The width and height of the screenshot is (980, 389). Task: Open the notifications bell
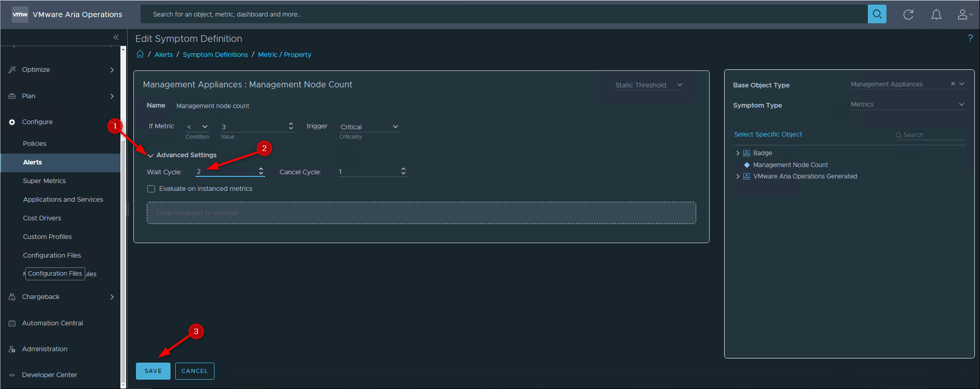coord(936,14)
